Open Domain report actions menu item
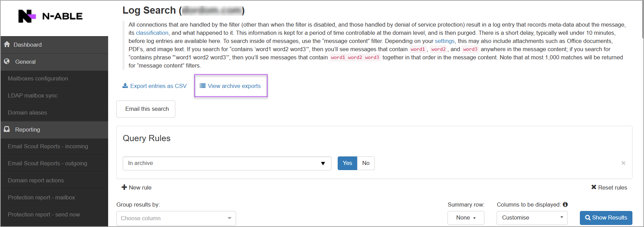Screen dimensions: 644x227 click(x=36, y=181)
